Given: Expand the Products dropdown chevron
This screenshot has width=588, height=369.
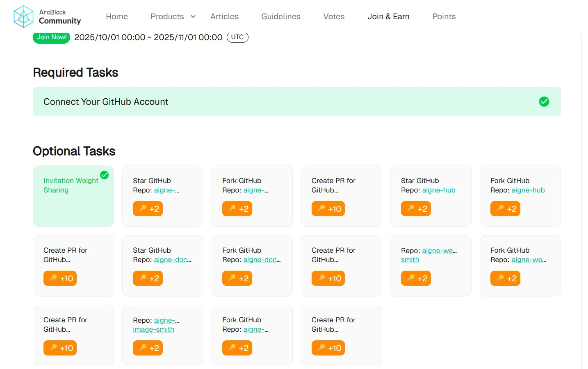Looking at the screenshot, I should (x=193, y=16).
